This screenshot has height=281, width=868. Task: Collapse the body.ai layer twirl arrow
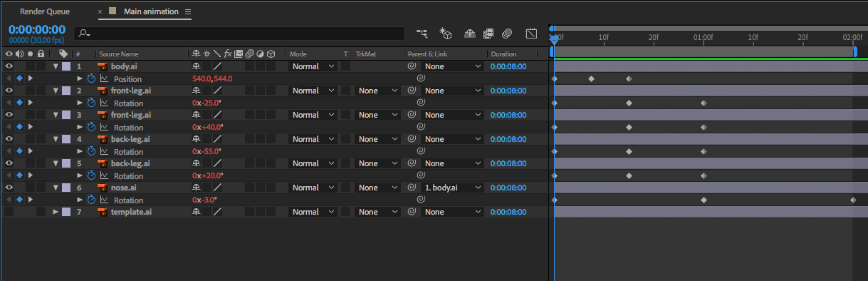tap(56, 66)
